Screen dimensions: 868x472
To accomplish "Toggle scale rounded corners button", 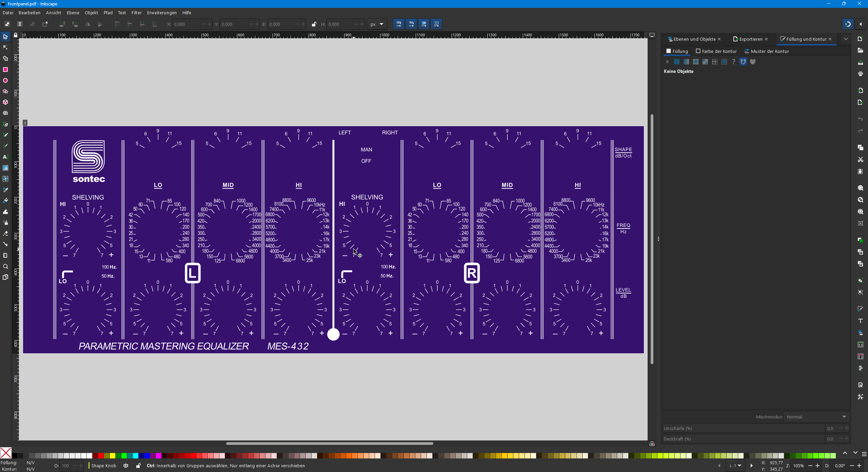I will pos(411,24).
